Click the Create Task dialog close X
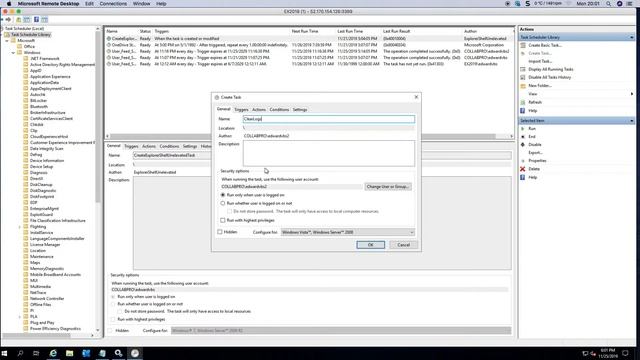The width and height of the screenshot is (640, 360). pos(416,97)
